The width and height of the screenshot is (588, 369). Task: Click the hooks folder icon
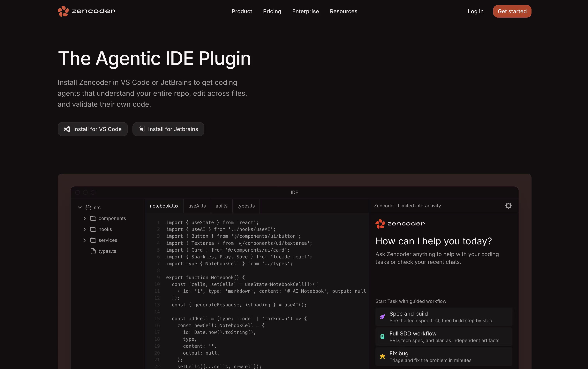click(x=93, y=229)
